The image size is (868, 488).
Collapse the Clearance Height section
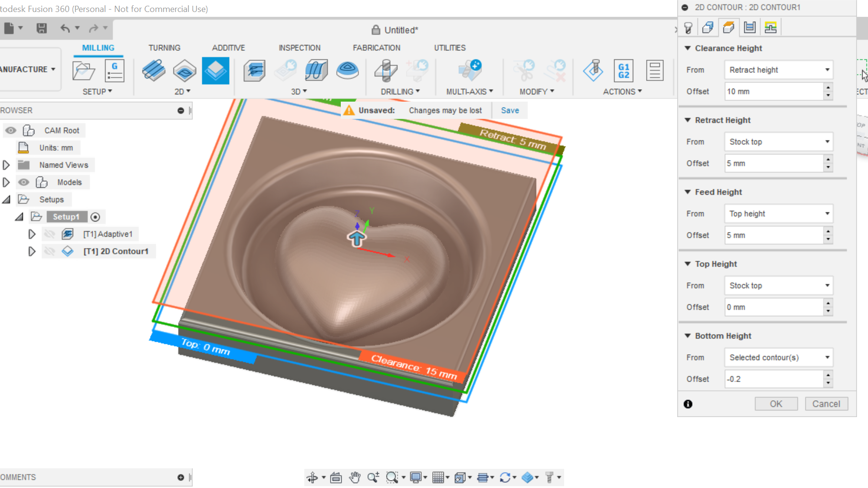(x=688, y=48)
